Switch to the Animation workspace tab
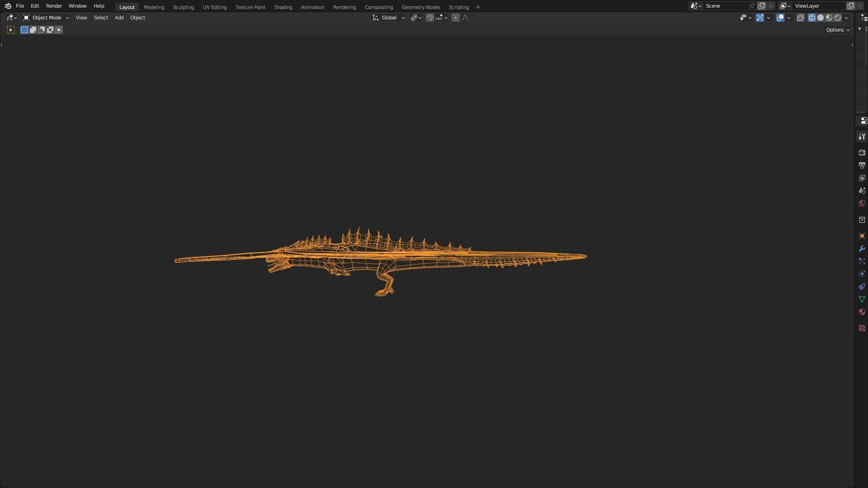868x488 pixels. pos(312,7)
